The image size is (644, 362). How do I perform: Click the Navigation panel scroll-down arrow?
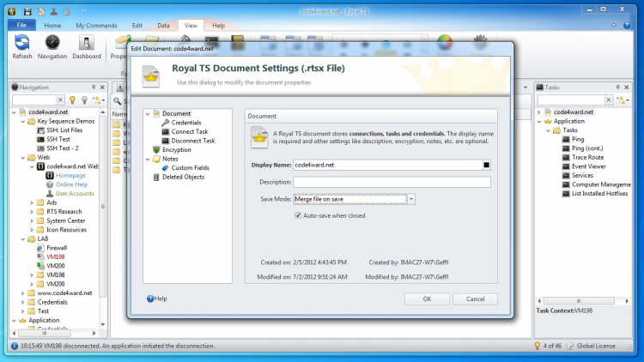tap(103, 324)
